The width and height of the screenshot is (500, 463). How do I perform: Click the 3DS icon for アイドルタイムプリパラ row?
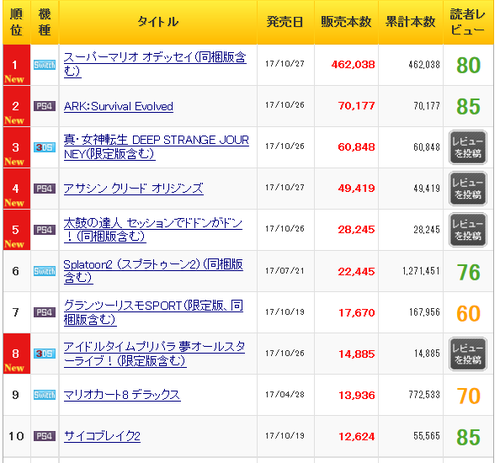[45, 354]
